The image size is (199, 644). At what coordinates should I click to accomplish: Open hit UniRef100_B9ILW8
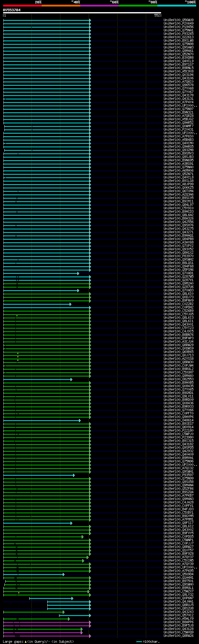point(178,40)
